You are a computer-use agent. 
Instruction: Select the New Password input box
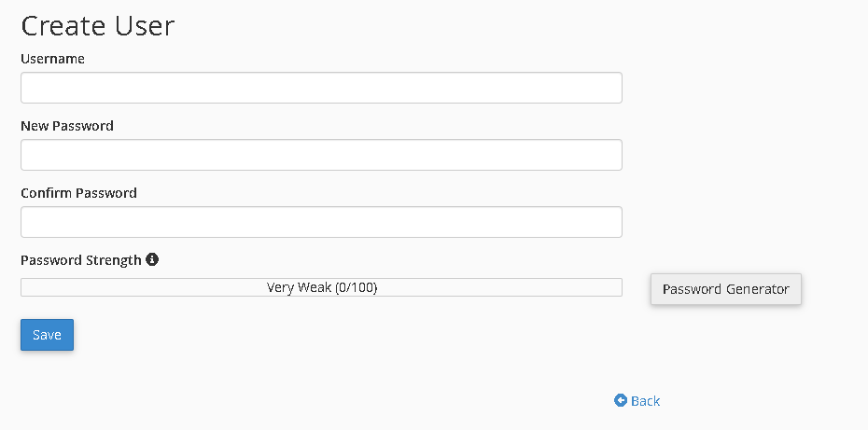pos(322,155)
